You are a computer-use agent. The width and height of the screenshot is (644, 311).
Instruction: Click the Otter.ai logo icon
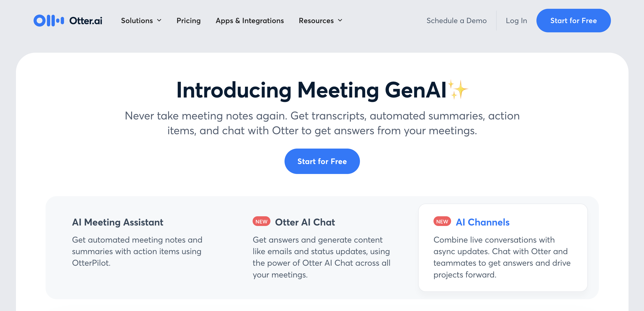(49, 21)
